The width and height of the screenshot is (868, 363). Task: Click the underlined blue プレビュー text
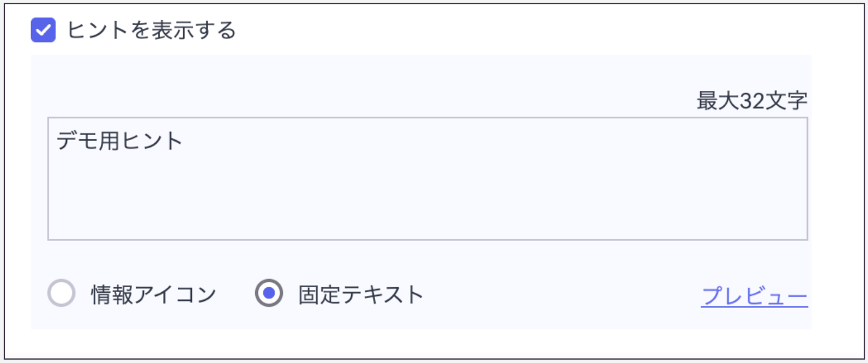pos(754,296)
